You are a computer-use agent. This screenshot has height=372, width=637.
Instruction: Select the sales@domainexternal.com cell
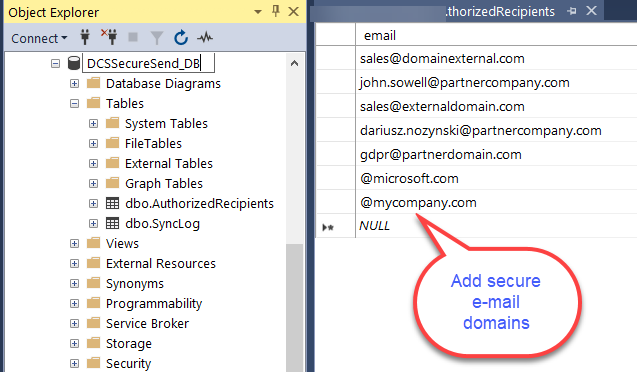[496, 58]
